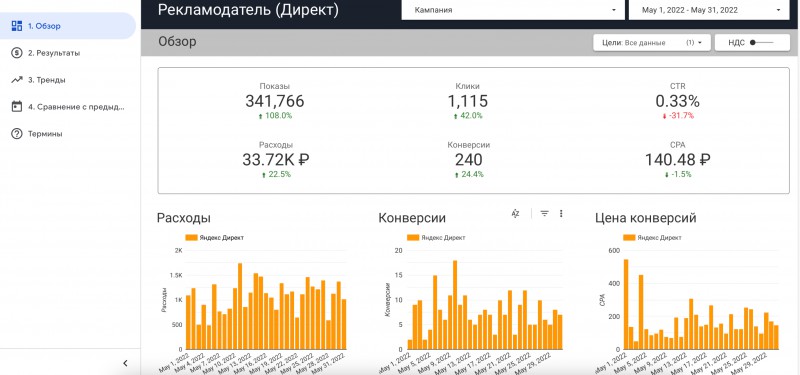
Task: Click the -1.5% change under CPA
Action: pos(678,174)
